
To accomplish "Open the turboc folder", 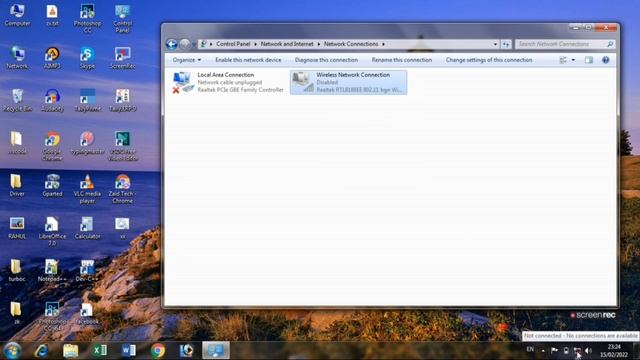I will click(17, 270).
